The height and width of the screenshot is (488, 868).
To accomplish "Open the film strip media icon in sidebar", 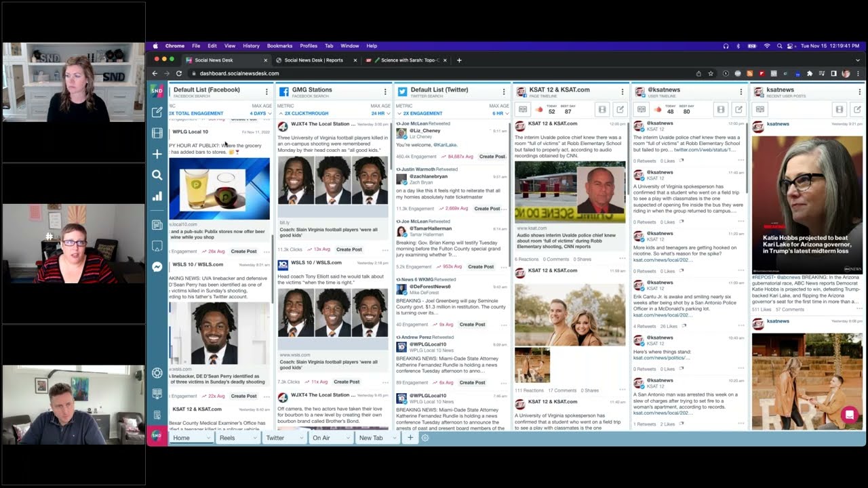I will [157, 133].
